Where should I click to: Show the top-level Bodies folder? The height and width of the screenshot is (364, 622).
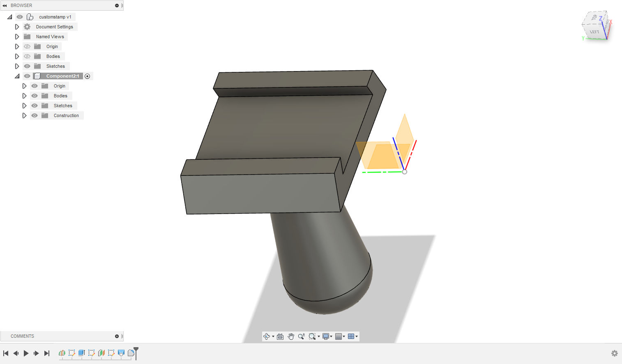coord(27,56)
